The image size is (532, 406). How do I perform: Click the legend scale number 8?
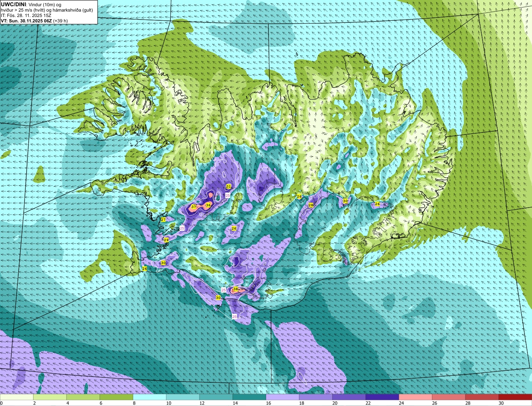coord(134,403)
